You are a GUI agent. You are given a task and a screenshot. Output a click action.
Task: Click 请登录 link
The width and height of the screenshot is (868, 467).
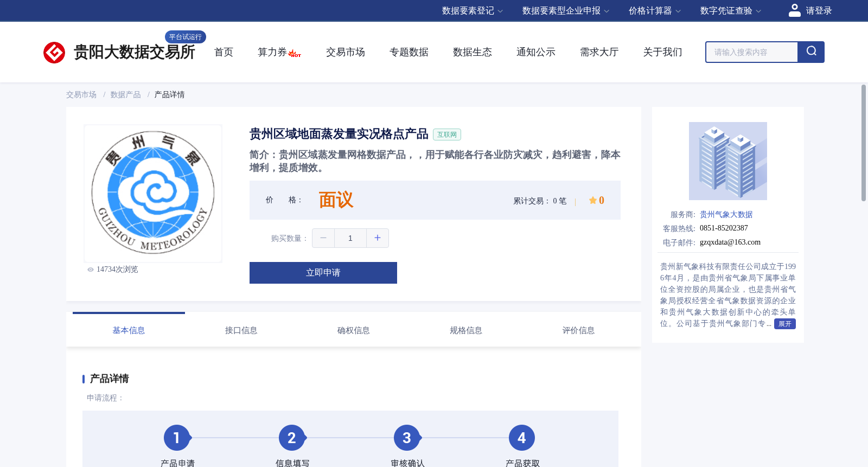[819, 11]
